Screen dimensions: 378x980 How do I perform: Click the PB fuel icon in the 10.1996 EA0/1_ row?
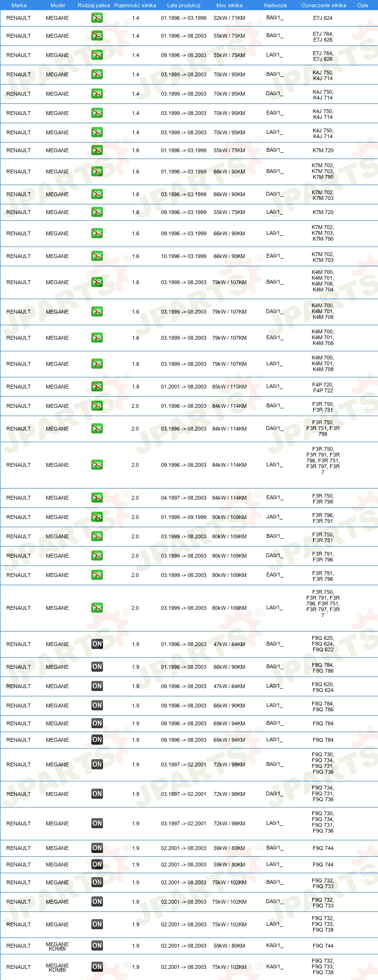point(97,256)
